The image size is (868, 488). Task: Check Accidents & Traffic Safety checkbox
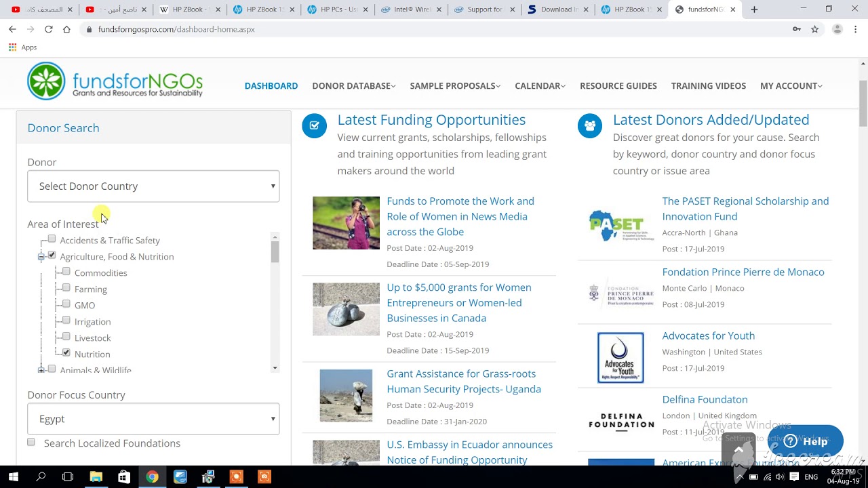point(52,239)
